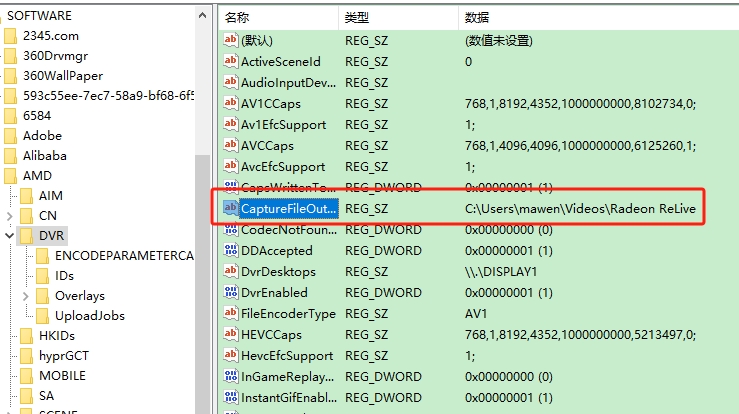The image size is (739, 414).
Task: Select the 360WallPaper key
Action: pos(63,76)
